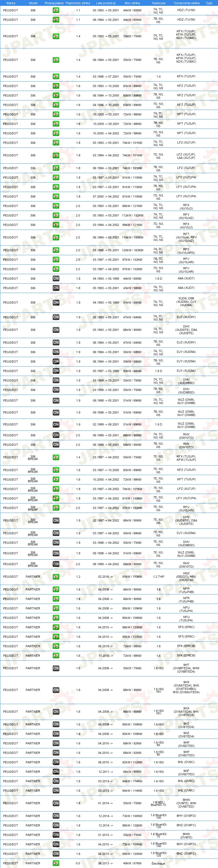
Task: Click diesel ON icon in 306 BREAK DHY row
Action: pyautogui.click(x=56, y=521)
